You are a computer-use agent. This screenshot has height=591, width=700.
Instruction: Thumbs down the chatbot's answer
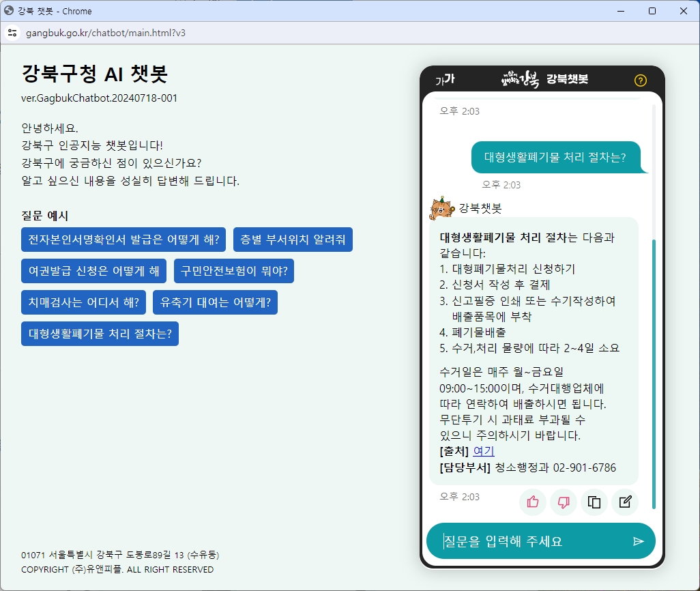pos(564,502)
